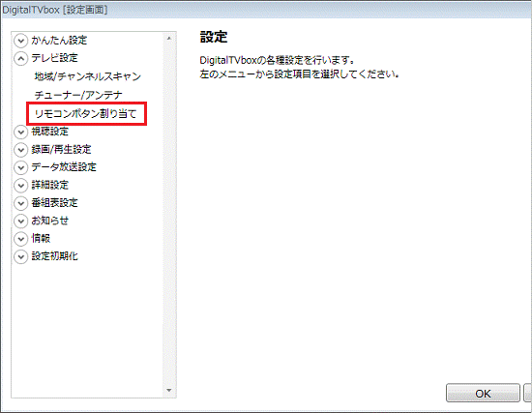532x413 pixels.
Task: Click the menu list scrollbar track
Action: pyautogui.click(x=169, y=215)
